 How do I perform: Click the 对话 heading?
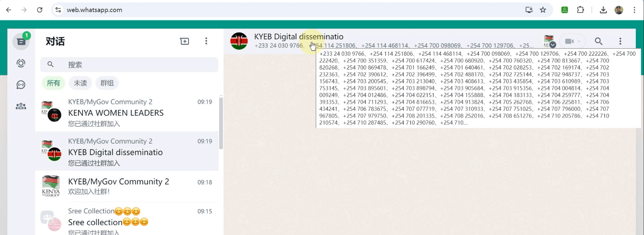[55, 41]
